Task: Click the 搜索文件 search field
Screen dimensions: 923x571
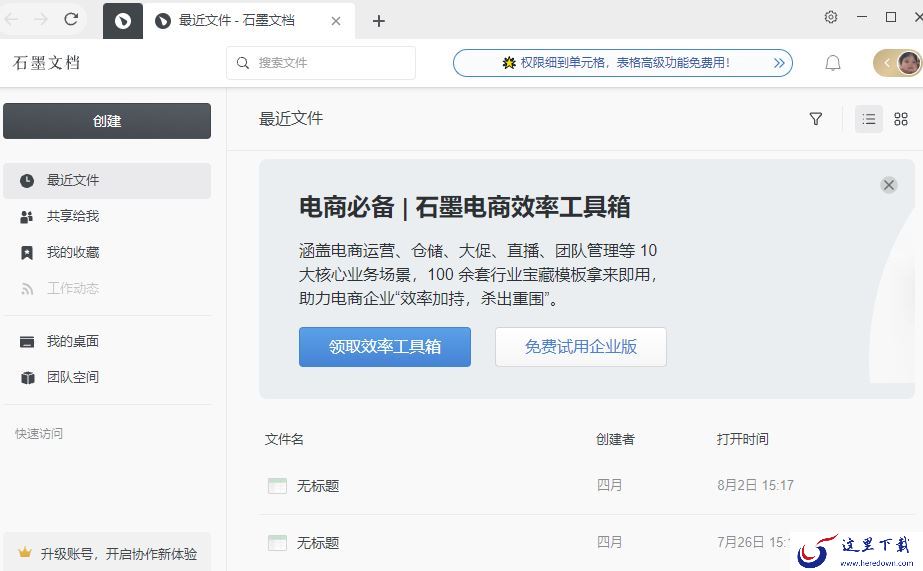Action: tap(321, 62)
